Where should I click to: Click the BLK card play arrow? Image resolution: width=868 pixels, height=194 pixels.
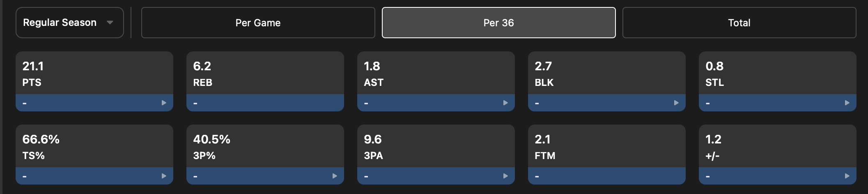(x=676, y=103)
